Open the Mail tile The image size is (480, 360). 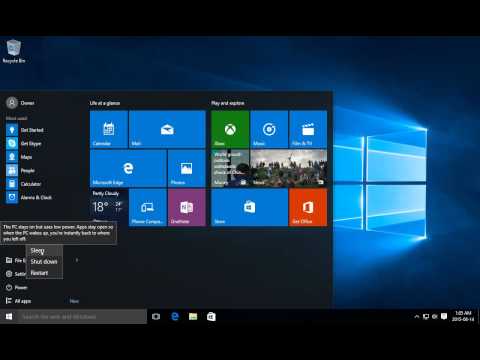click(167, 129)
